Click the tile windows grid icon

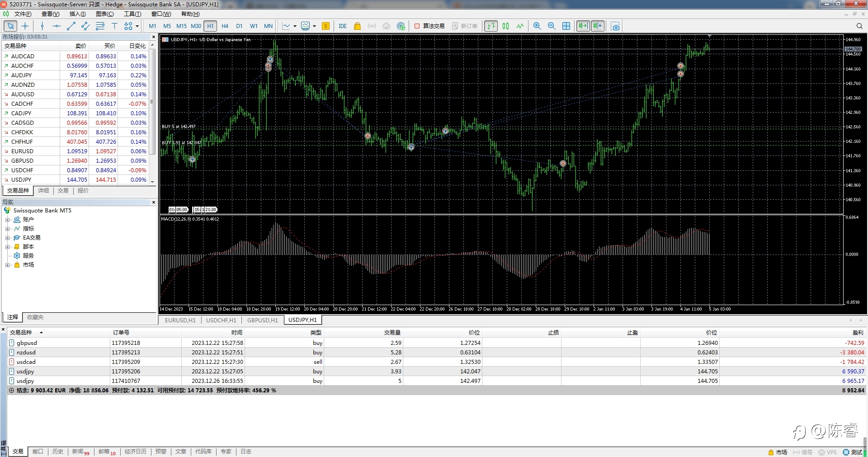click(566, 26)
